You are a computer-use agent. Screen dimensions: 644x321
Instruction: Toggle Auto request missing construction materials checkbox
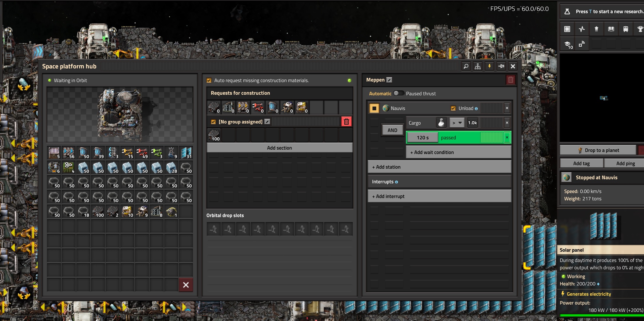click(x=209, y=80)
